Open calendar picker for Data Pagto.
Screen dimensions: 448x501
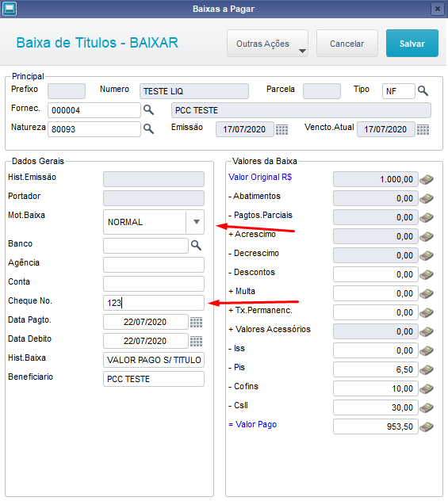tap(196, 323)
